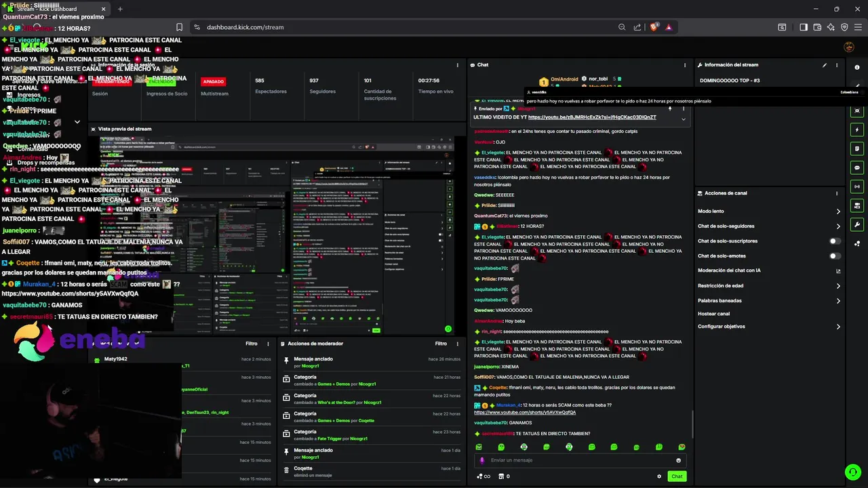Edit stream info with the pencil icon

(x=825, y=65)
